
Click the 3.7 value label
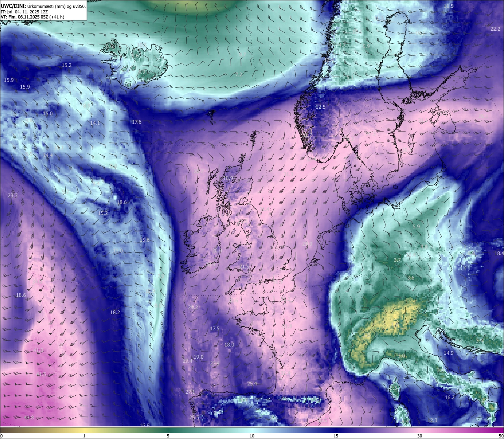[x=397, y=260]
